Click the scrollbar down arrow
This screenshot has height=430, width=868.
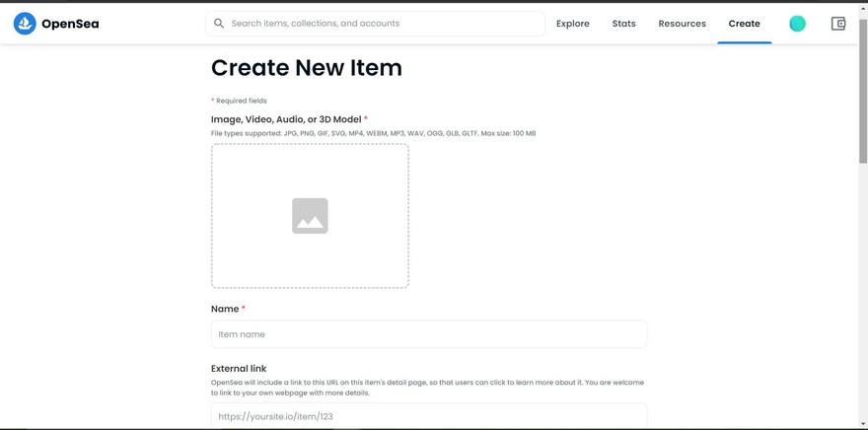coord(863,424)
